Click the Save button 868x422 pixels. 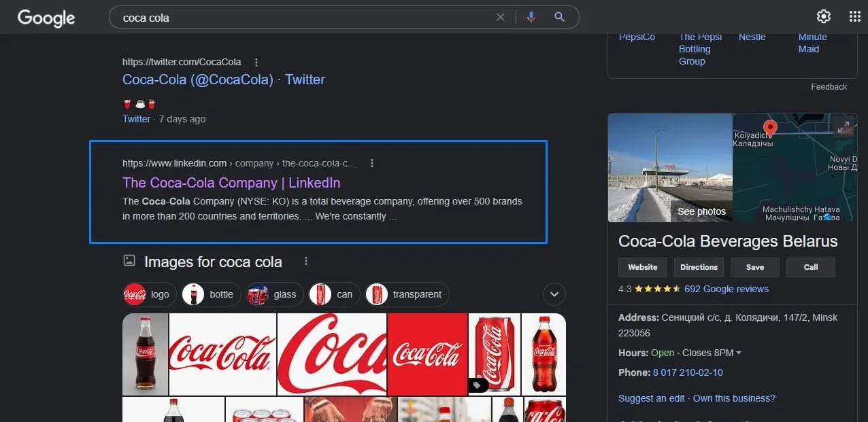pyautogui.click(x=755, y=267)
